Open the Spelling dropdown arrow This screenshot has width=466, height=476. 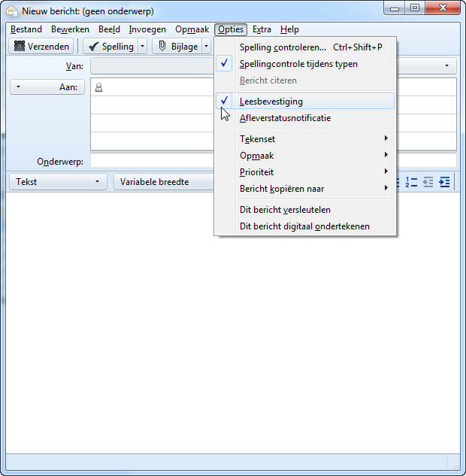click(143, 47)
